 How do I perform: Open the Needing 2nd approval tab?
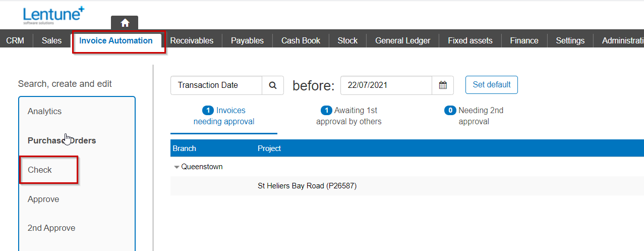474,116
